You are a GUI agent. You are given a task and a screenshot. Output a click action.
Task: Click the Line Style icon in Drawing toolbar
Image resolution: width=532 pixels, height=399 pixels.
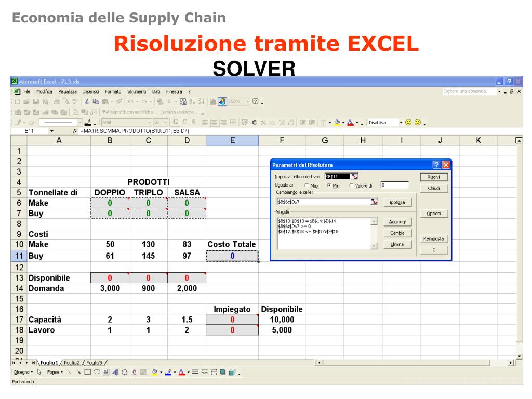point(195,372)
